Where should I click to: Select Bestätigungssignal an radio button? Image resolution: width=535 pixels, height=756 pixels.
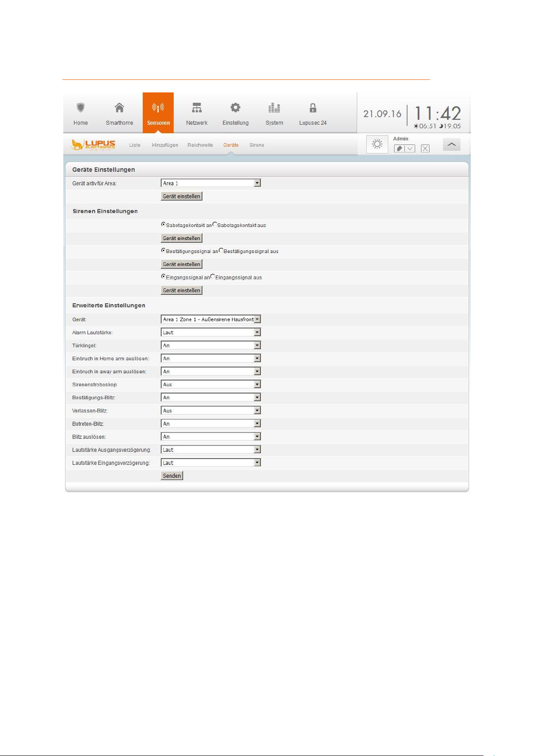click(163, 250)
